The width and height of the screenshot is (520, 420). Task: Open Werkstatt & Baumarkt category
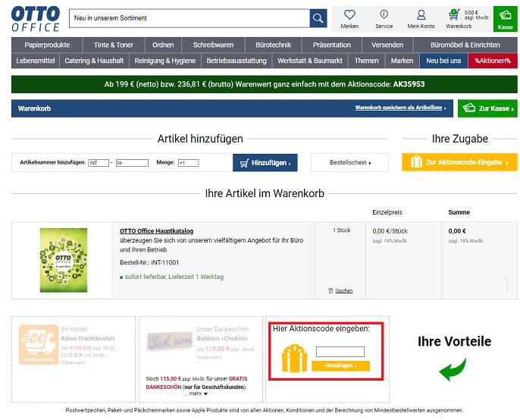(310, 61)
